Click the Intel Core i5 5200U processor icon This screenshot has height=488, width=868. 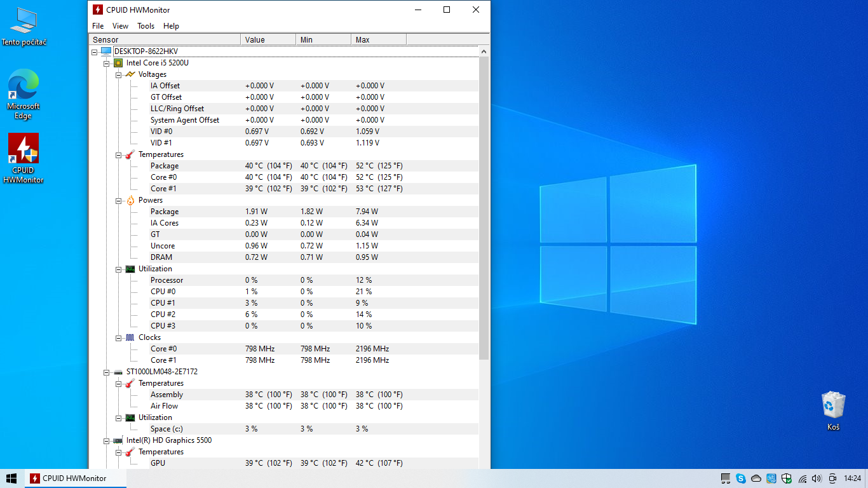point(118,63)
